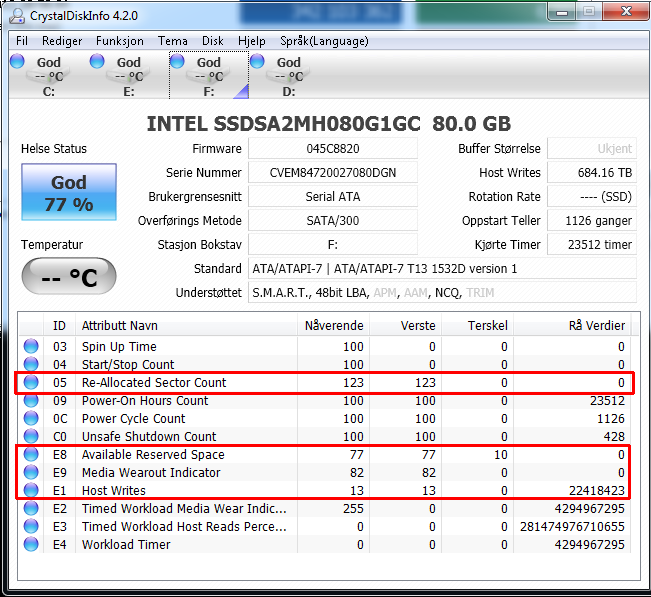The image size is (651, 597).
Task: Click the Oppstart Teller 1126 ganger field
Action: click(x=592, y=221)
